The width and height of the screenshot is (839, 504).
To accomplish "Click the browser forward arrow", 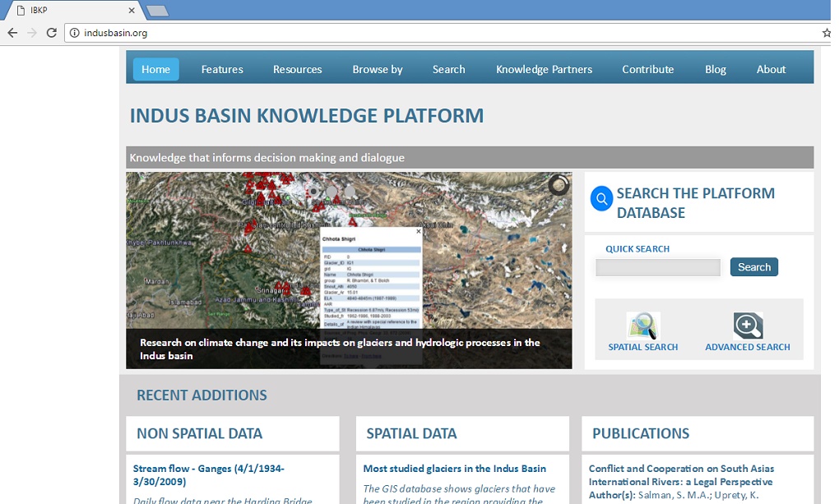I will coord(32,33).
